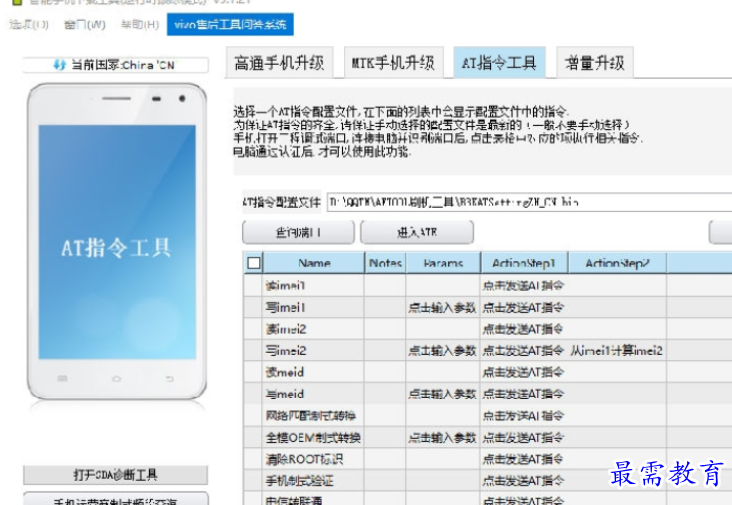Click 点击发送AT指令 in 写imei2 row
Image resolution: width=732 pixels, height=505 pixels.
click(523, 351)
